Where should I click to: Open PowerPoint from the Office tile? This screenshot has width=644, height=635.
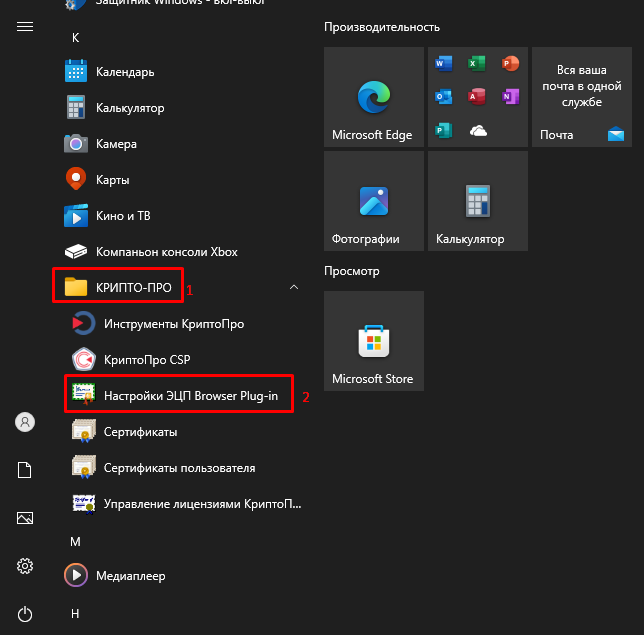pyautogui.click(x=511, y=64)
